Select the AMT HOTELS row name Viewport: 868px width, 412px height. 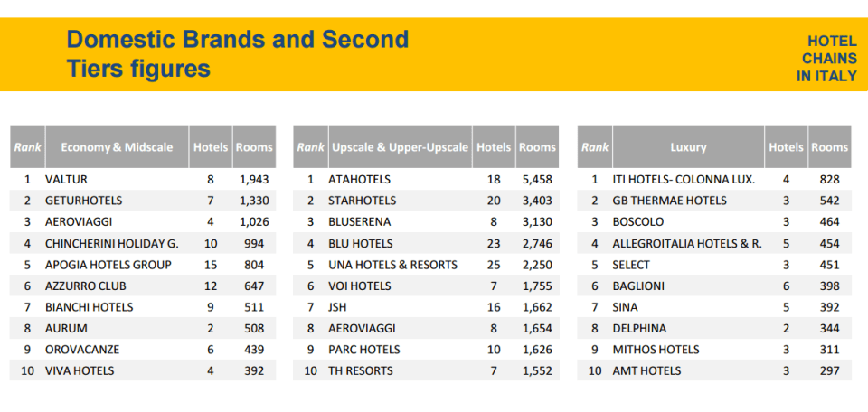[647, 370]
